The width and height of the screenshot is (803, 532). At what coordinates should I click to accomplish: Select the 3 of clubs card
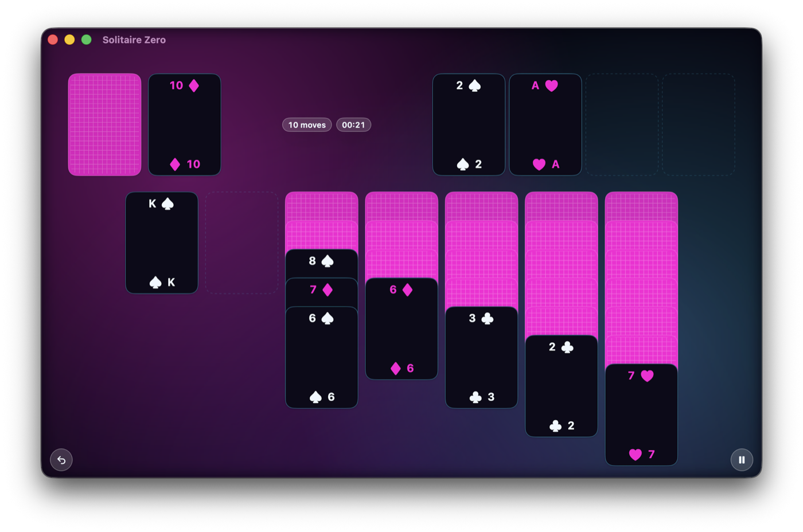click(481, 357)
